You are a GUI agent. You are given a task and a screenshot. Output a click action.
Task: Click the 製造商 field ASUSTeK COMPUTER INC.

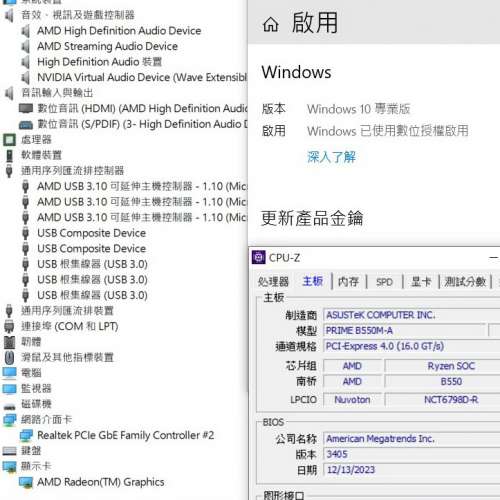[412, 315]
